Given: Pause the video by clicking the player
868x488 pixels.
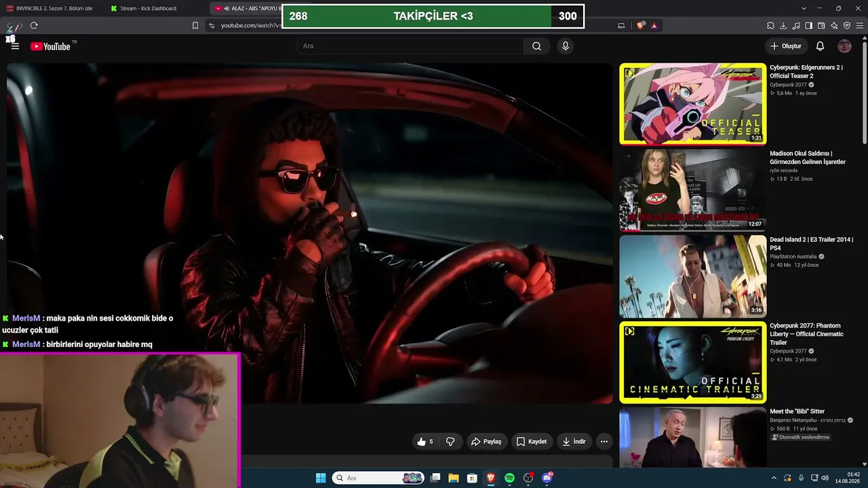Looking at the screenshot, I should click(x=309, y=233).
